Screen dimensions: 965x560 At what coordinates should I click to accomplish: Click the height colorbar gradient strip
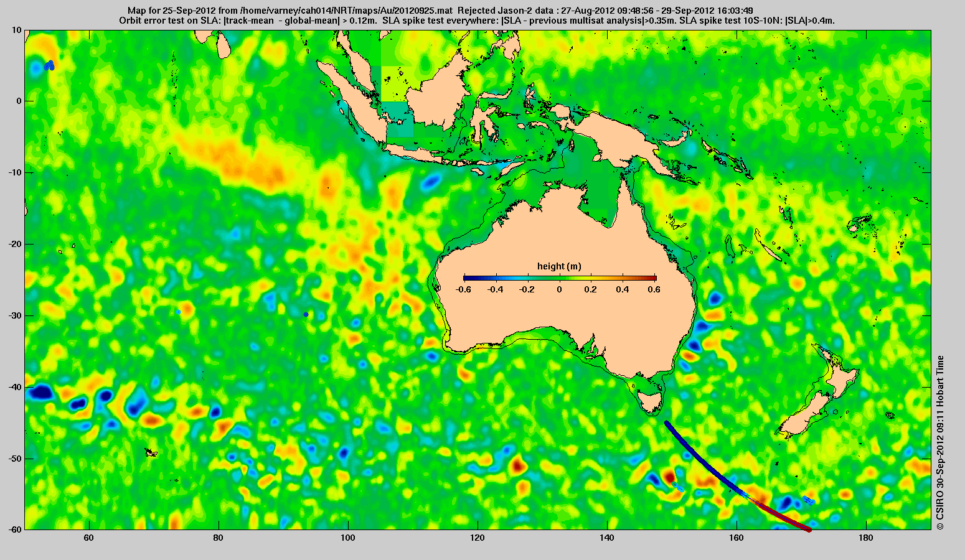tap(560, 278)
